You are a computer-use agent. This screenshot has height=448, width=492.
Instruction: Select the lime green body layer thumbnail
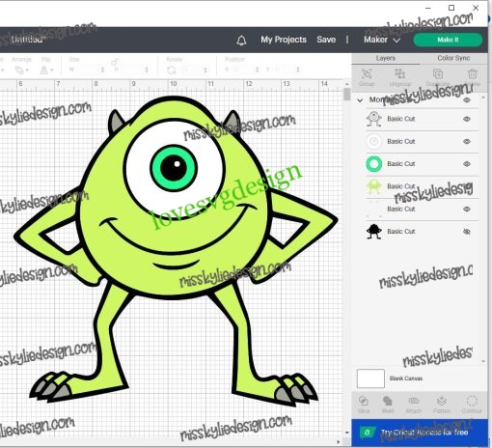(374, 186)
